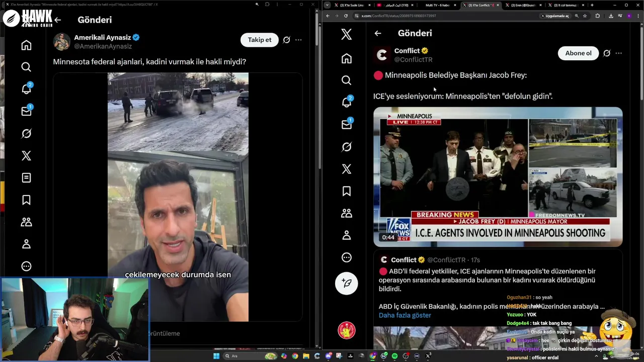This screenshot has width=644, height=362.
Task: Open Bookmarks in left window sidebar
Action: click(26, 200)
